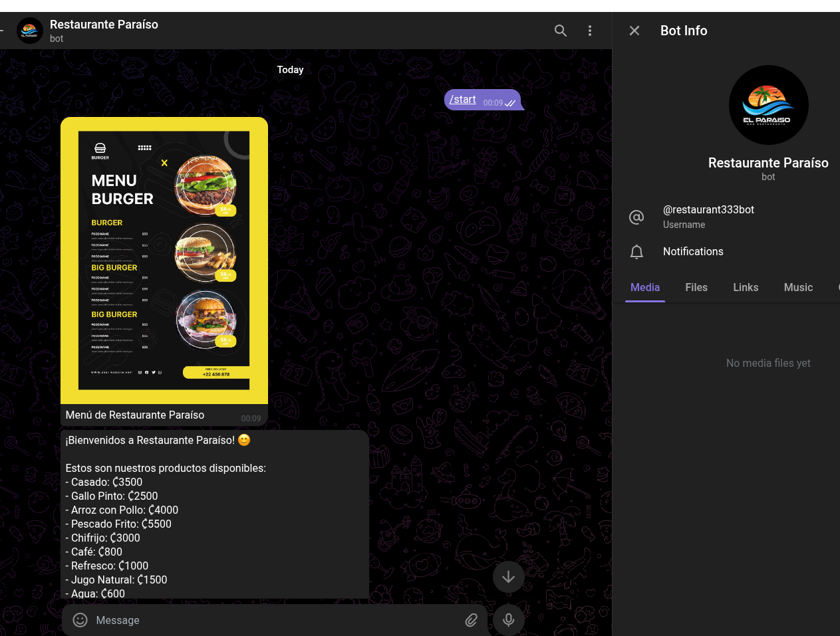Click the Message input field
This screenshot has height=636, width=840.
tap(266, 620)
